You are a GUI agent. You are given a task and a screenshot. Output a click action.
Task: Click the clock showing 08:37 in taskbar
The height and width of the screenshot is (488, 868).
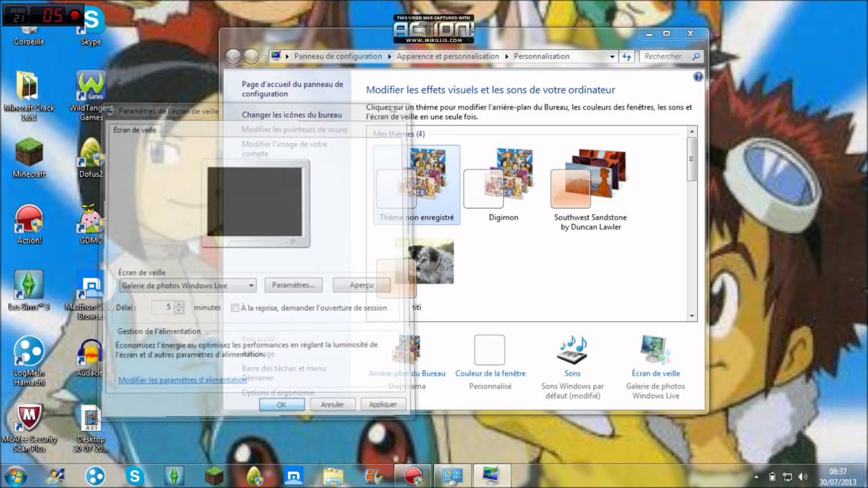click(837, 476)
